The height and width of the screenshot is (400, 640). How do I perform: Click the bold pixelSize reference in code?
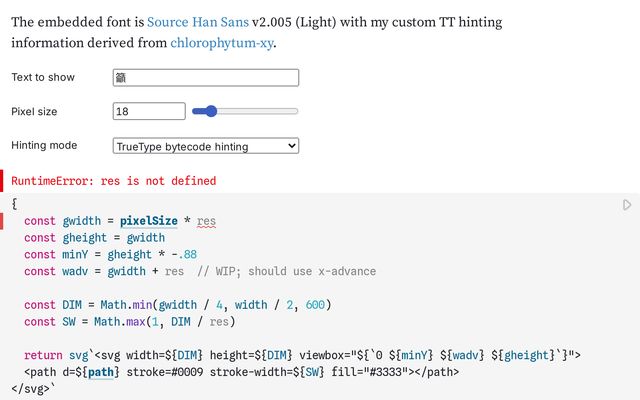pos(149,221)
